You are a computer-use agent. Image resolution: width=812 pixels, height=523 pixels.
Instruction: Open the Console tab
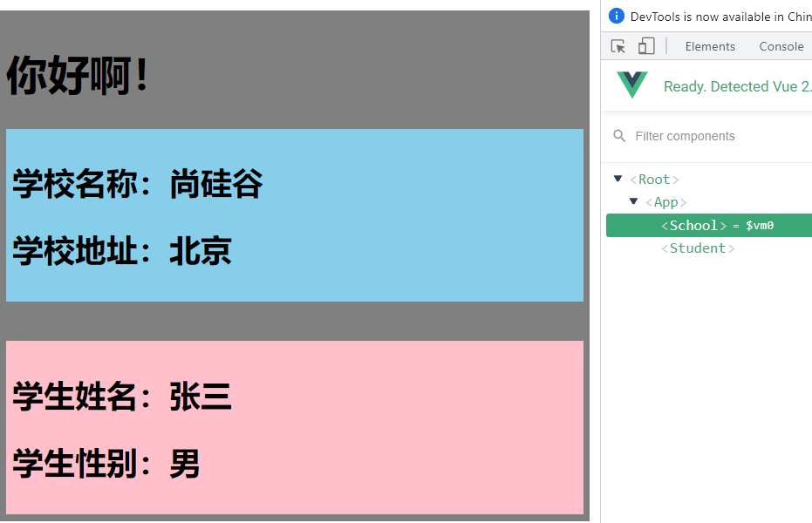[781, 46]
